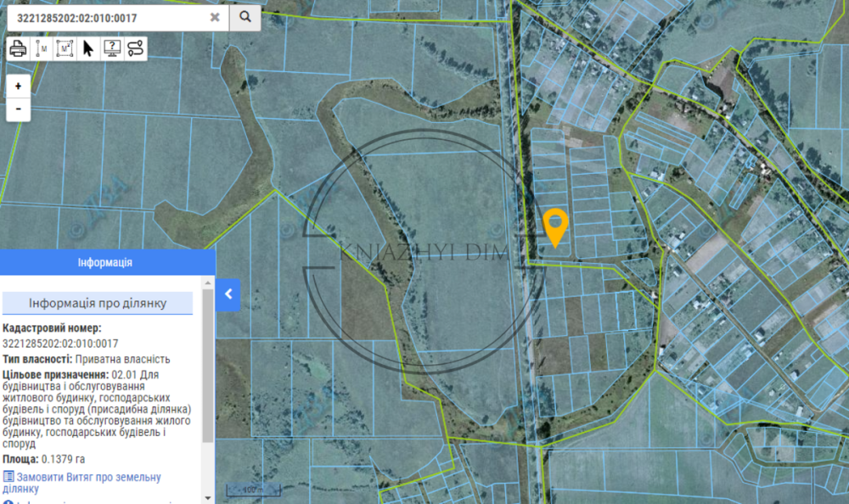
Task: Click the print map icon
Action: 18,48
